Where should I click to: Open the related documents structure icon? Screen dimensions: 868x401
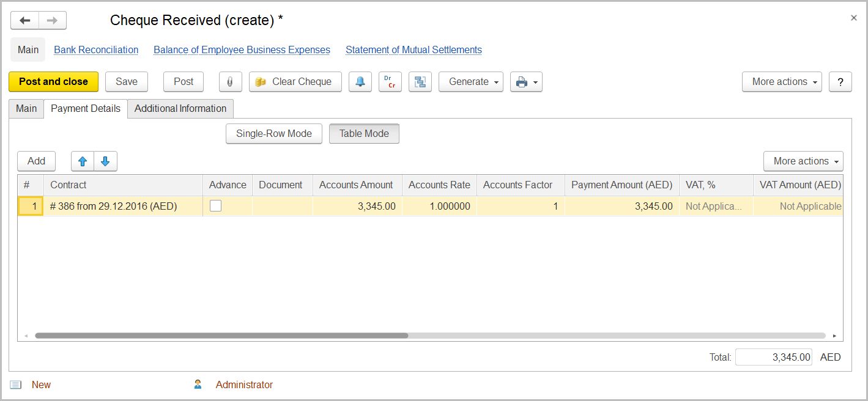click(420, 81)
